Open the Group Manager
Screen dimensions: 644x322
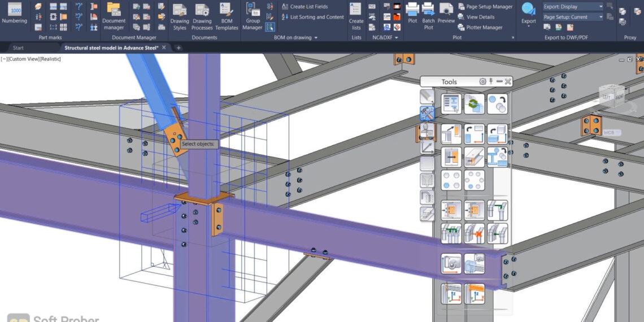pos(252,16)
